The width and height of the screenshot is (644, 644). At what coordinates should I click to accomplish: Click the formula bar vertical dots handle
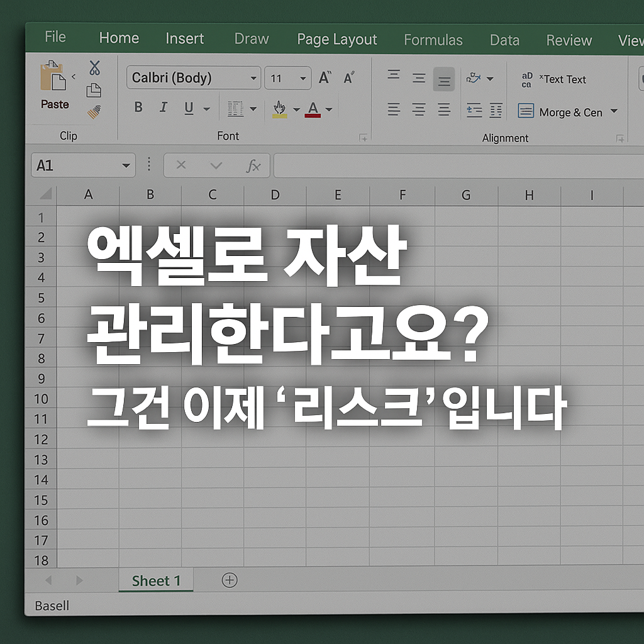[148, 164]
